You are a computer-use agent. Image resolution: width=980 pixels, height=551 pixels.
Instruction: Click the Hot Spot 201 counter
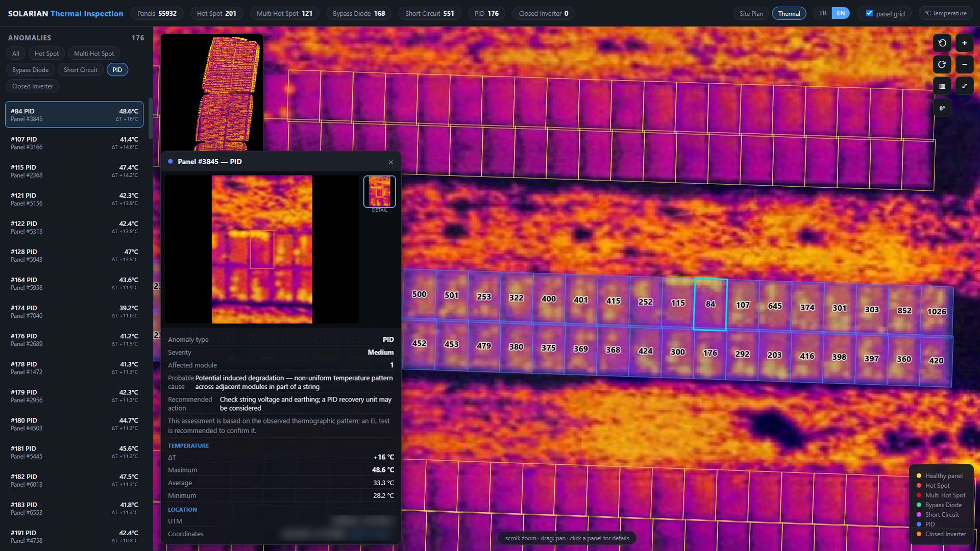216,13
